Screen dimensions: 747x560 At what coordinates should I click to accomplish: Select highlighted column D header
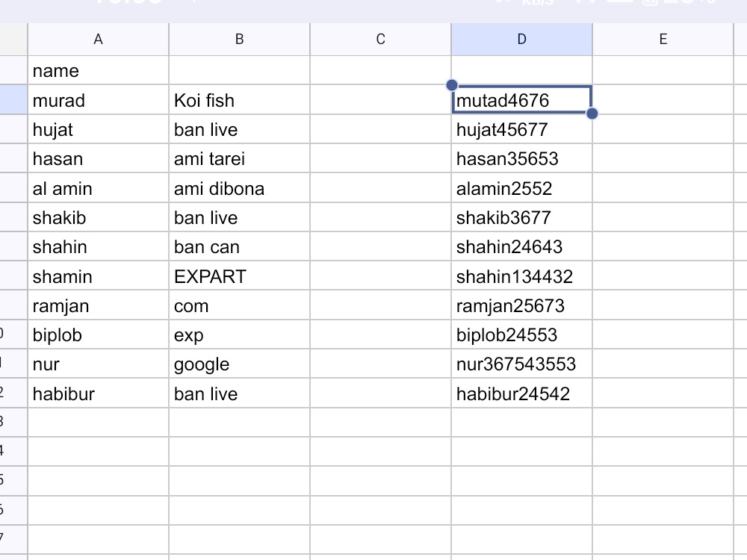point(521,39)
